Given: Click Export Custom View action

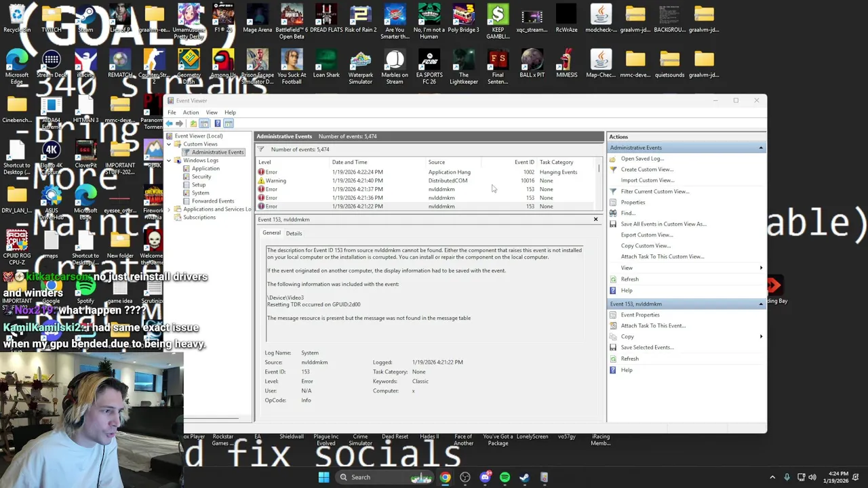Looking at the screenshot, I should click(x=647, y=235).
